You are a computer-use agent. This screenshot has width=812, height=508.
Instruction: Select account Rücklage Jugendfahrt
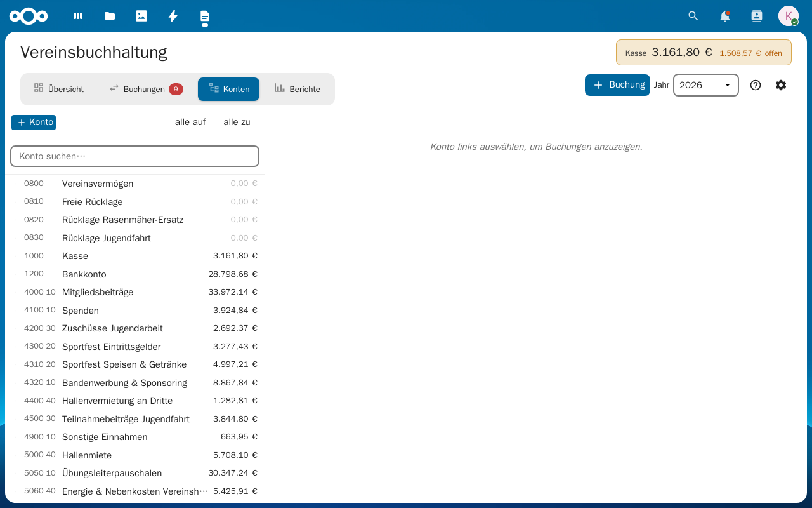[134, 238]
